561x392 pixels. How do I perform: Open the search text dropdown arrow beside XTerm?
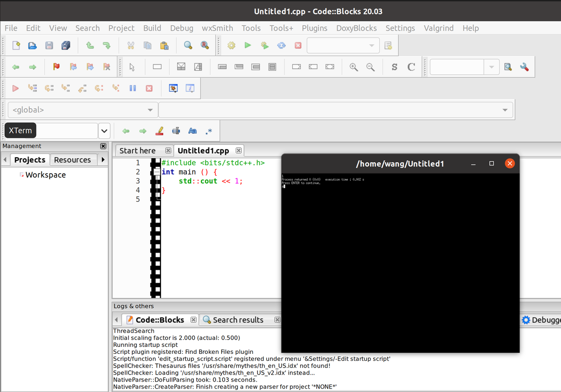[x=104, y=131]
